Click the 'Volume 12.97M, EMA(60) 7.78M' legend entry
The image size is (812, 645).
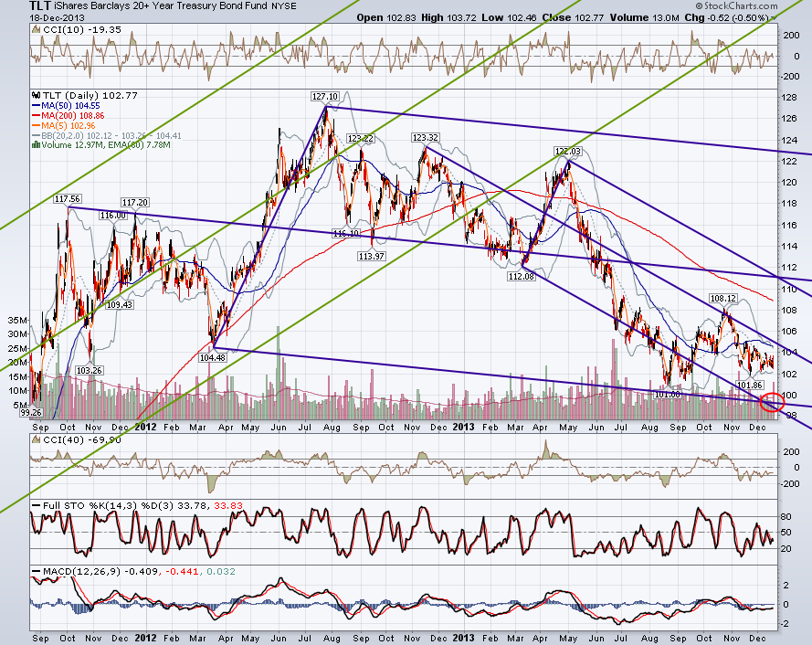pyautogui.click(x=106, y=145)
